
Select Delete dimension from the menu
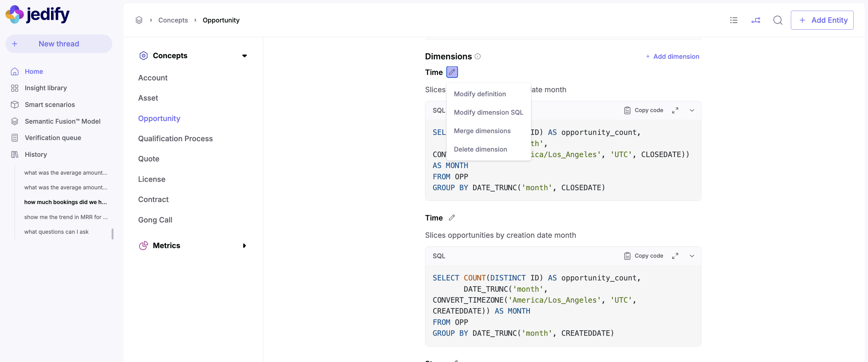[x=480, y=149]
